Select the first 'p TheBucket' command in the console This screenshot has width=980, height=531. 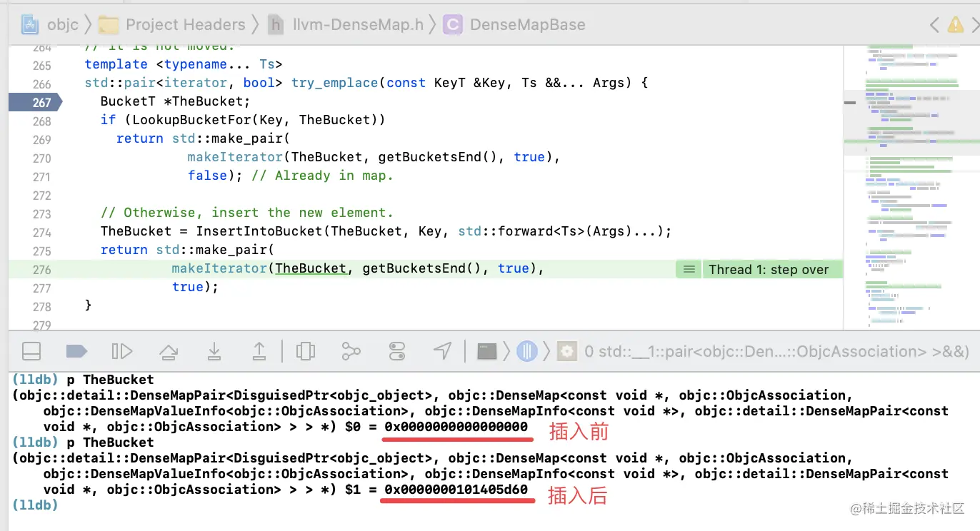pos(111,380)
